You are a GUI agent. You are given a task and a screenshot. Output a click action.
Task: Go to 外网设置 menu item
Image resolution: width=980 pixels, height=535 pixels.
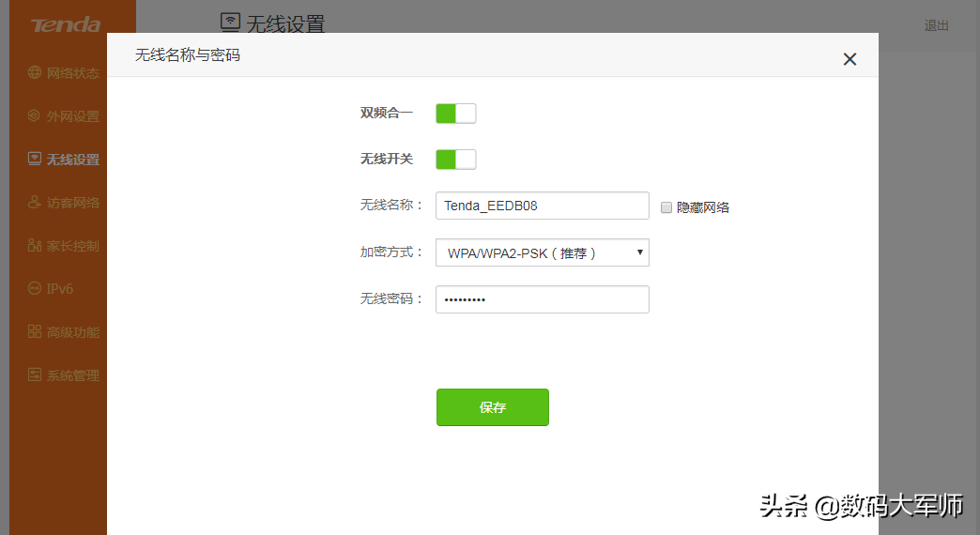[72, 116]
